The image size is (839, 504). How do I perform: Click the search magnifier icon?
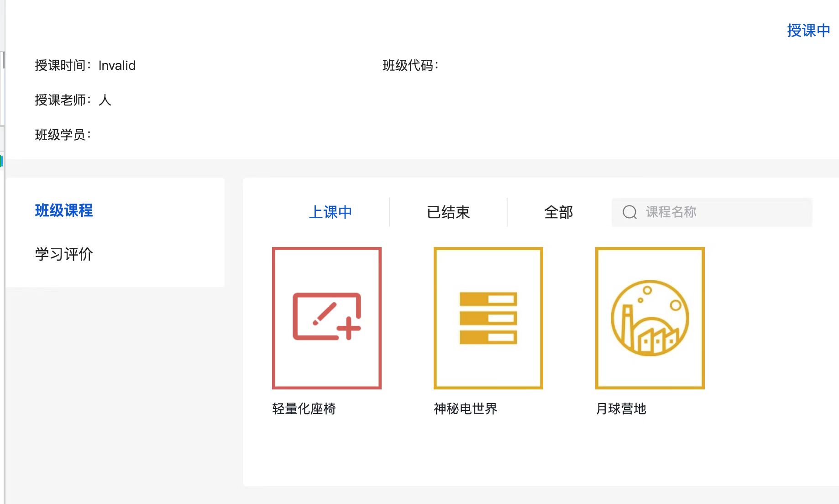click(x=629, y=212)
